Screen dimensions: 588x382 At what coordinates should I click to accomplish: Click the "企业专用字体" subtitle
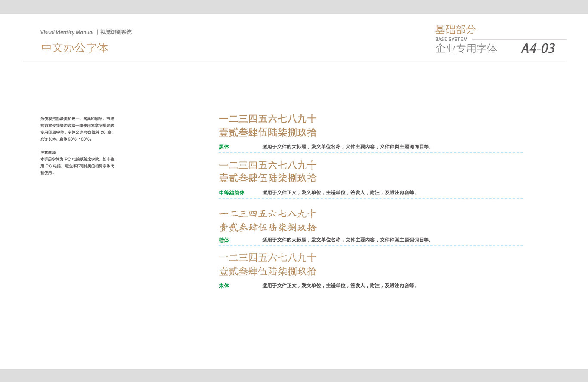pyautogui.click(x=466, y=49)
